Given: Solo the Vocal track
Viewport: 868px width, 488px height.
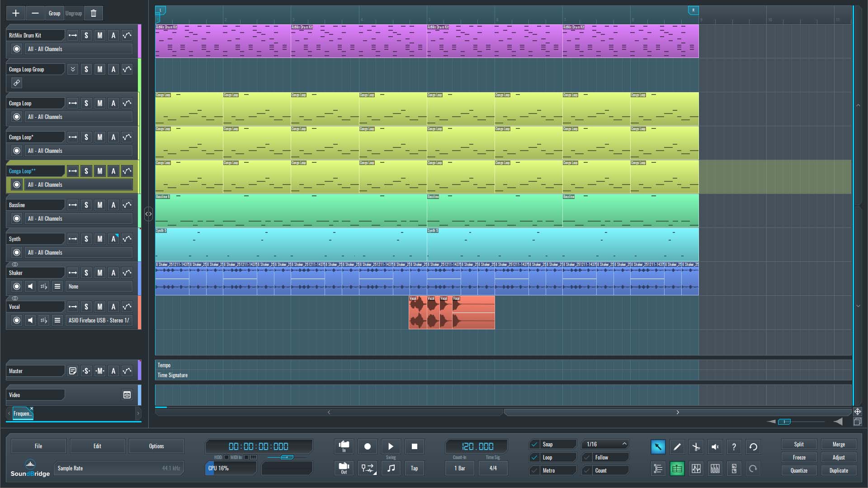Looking at the screenshot, I should (86, 307).
